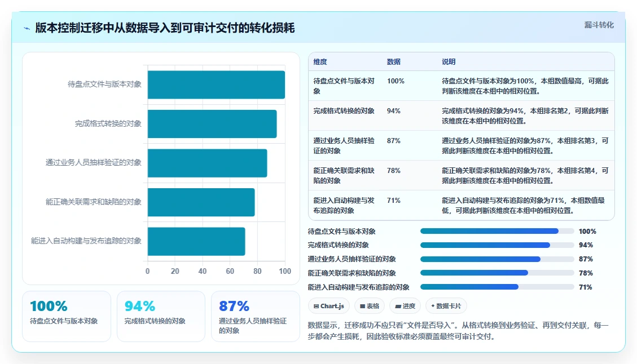Click the 87% progress bar

pyautogui.click(x=497, y=259)
